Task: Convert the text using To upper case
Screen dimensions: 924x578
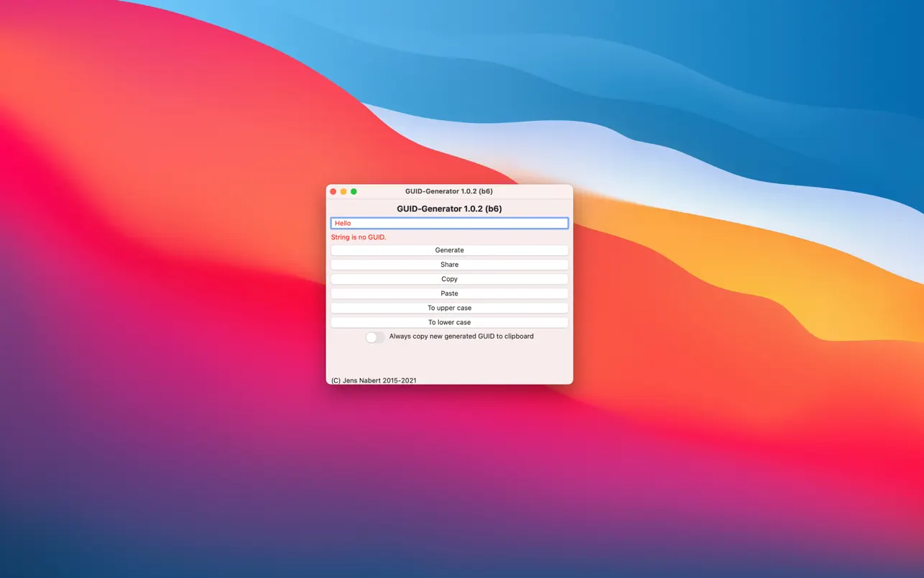Action: point(449,308)
